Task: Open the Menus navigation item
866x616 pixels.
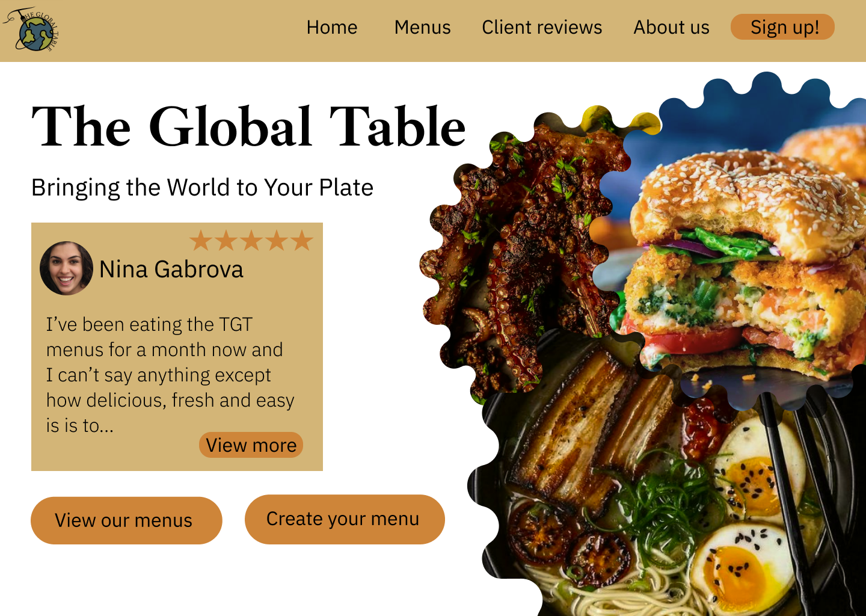Action: 422,27
